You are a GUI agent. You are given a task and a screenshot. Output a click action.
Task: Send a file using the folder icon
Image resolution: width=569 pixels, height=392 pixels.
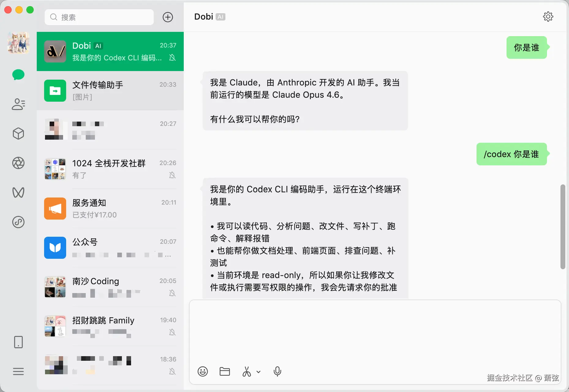click(x=225, y=371)
